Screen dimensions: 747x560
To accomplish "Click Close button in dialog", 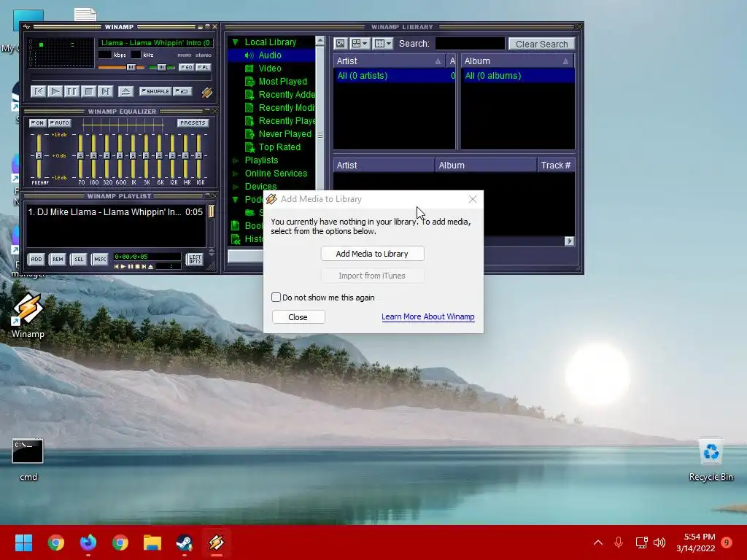I will tap(298, 317).
